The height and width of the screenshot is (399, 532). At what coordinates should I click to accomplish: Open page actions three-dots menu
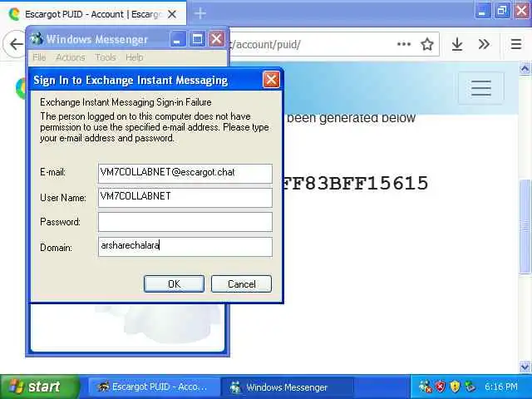[x=404, y=44]
